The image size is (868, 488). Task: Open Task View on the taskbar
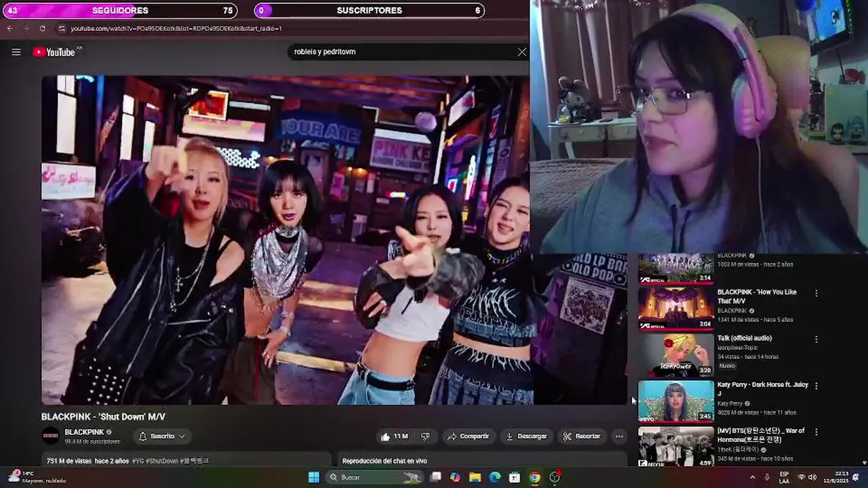point(436,477)
